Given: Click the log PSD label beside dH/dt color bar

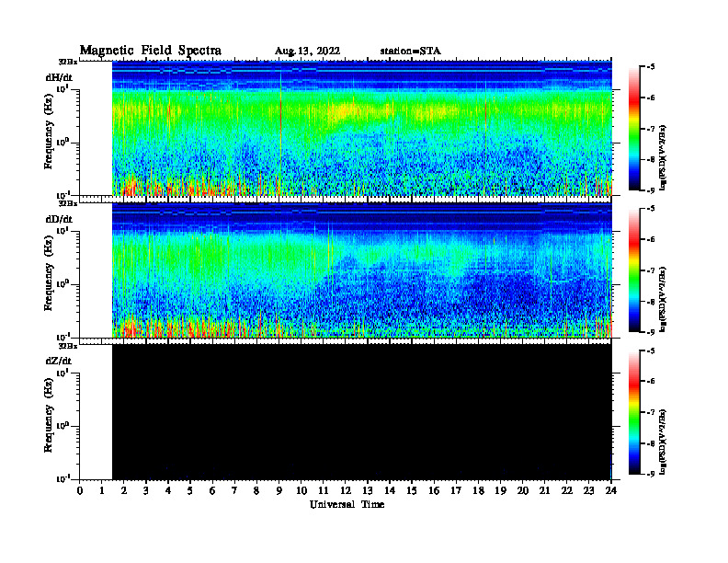Looking at the screenshot, I should pyautogui.click(x=664, y=157).
